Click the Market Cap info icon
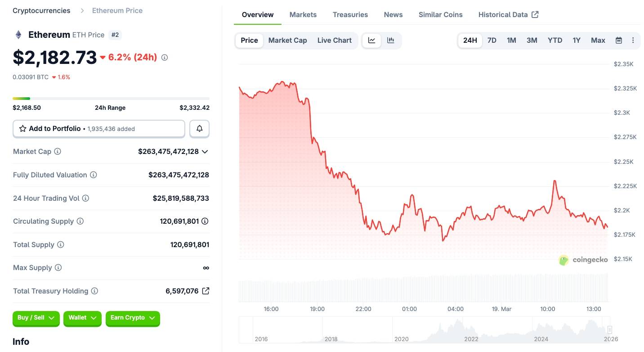 tap(58, 151)
